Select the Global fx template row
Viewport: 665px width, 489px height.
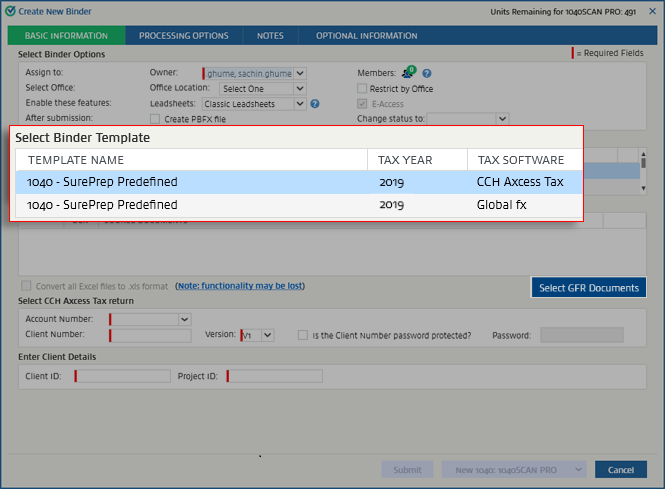coord(298,205)
